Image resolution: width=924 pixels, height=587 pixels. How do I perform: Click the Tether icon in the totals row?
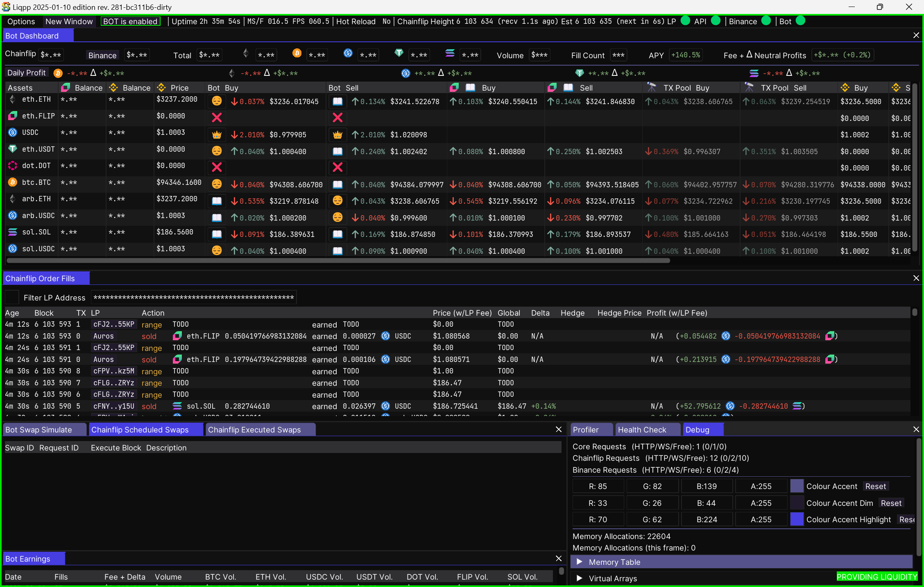(x=399, y=53)
